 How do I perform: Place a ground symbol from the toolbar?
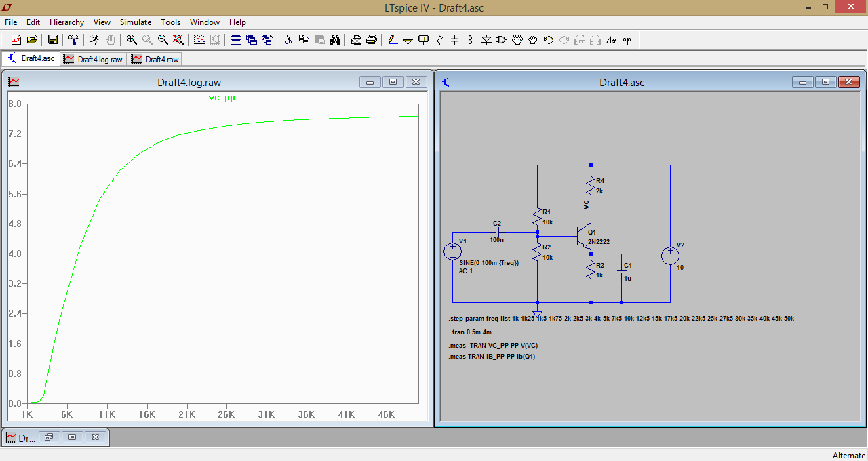(408, 40)
